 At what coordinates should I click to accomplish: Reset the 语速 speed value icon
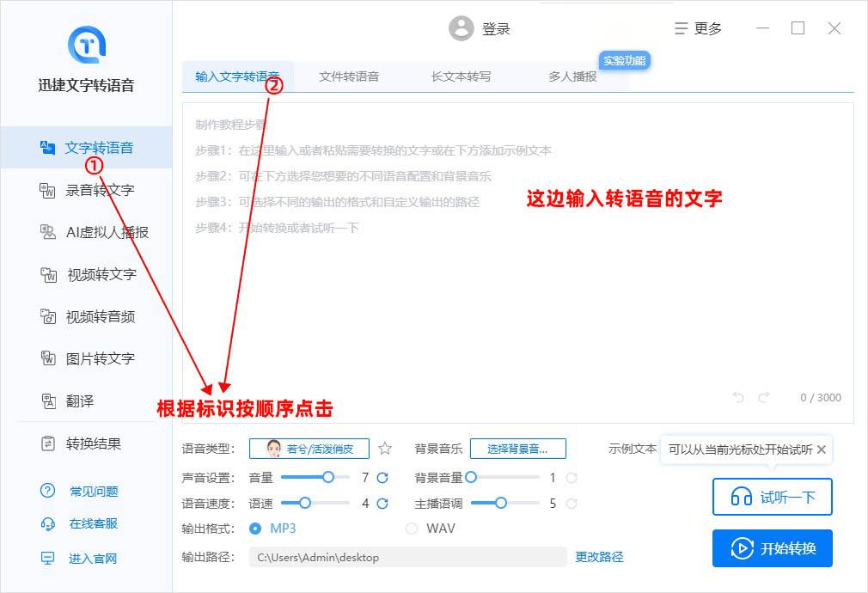[x=382, y=504]
